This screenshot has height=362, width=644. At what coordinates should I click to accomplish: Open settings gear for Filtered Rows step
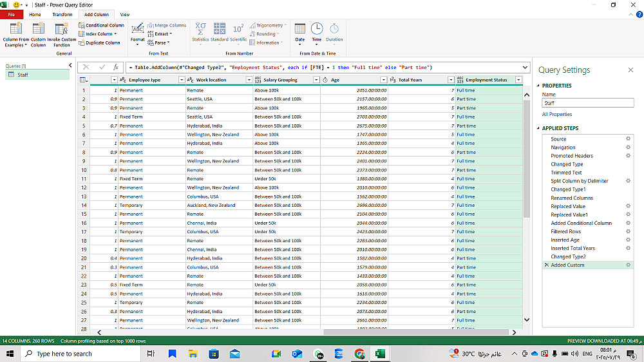(x=628, y=231)
